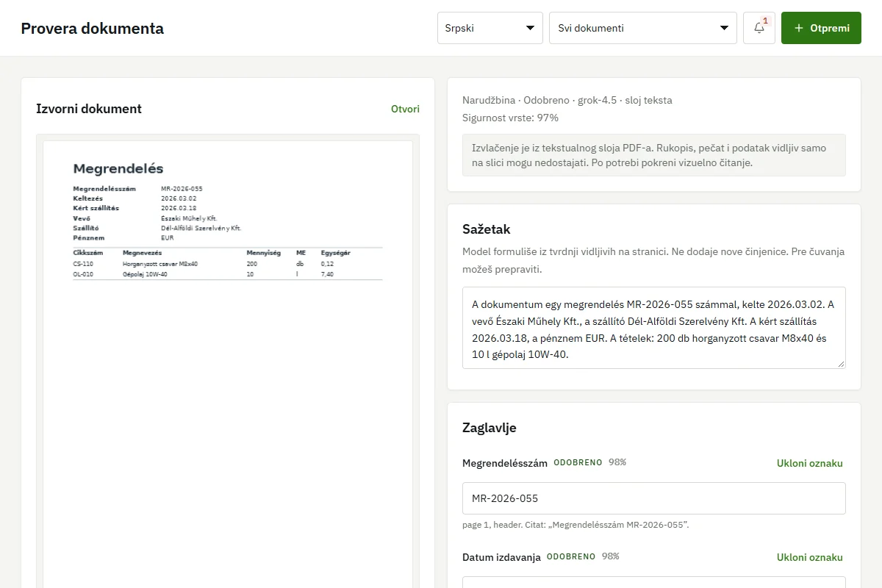This screenshot has height=588, width=882.
Task: Click the Zaglavlje section heading
Action: [x=490, y=428]
